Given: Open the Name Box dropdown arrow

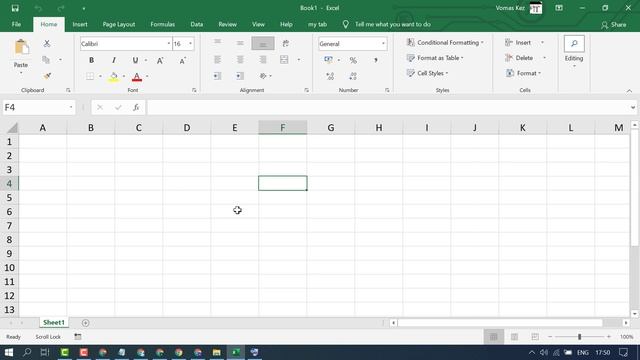Looking at the screenshot, I should tap(71, 107).
